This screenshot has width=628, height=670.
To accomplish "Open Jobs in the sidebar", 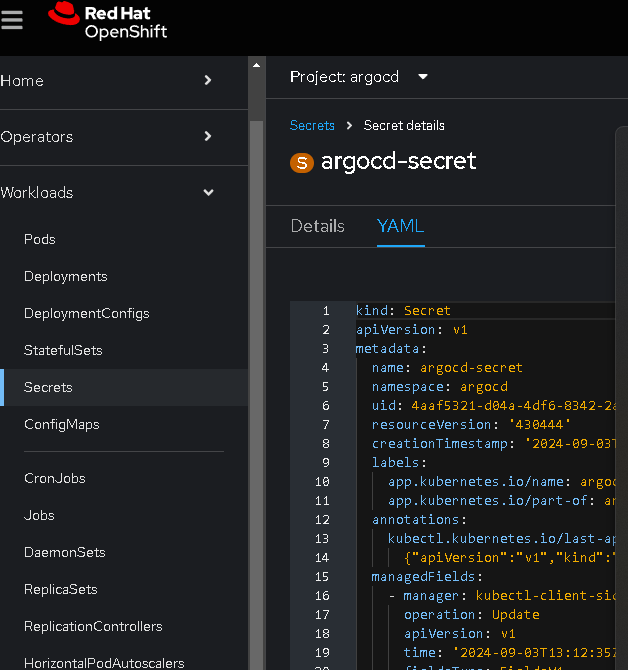I will (39, 515).
